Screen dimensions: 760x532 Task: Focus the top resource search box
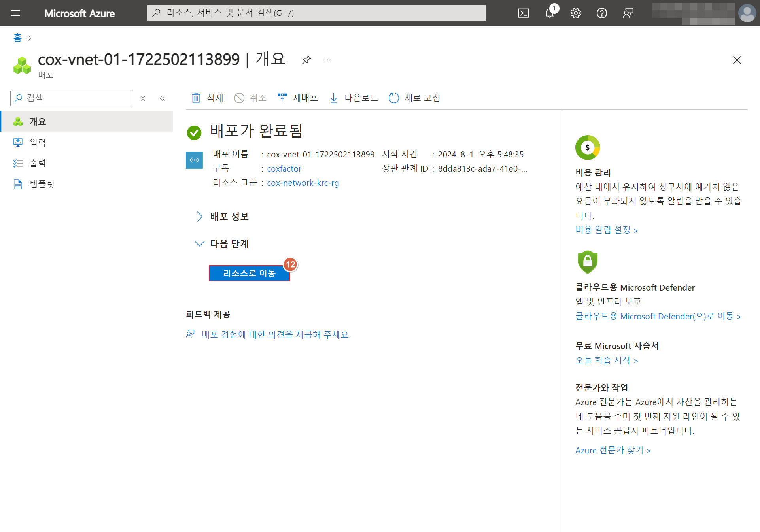pyautogui.click(x=316, y=13)
